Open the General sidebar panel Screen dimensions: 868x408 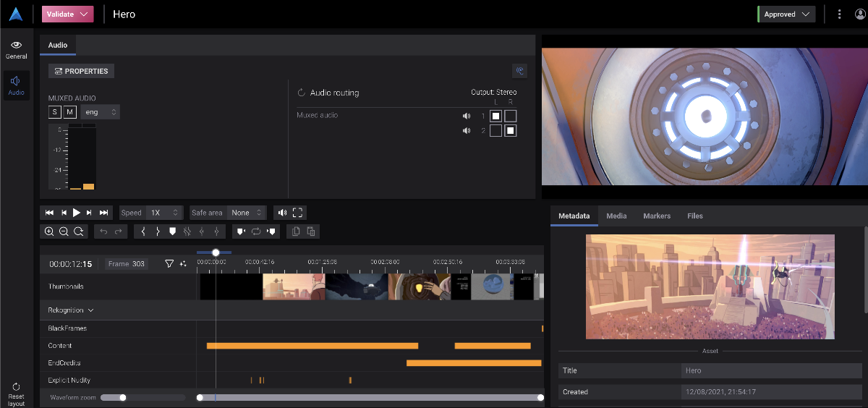coord(16,49)
